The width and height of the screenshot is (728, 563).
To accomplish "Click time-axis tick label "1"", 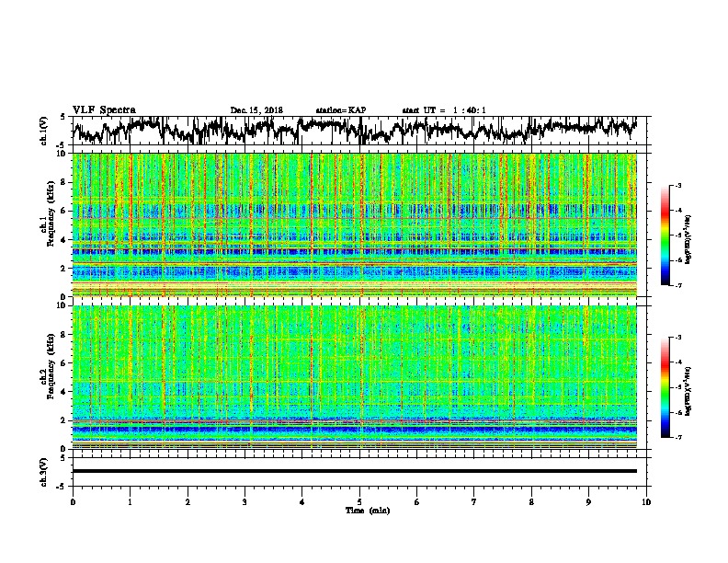I will [130, 502].
